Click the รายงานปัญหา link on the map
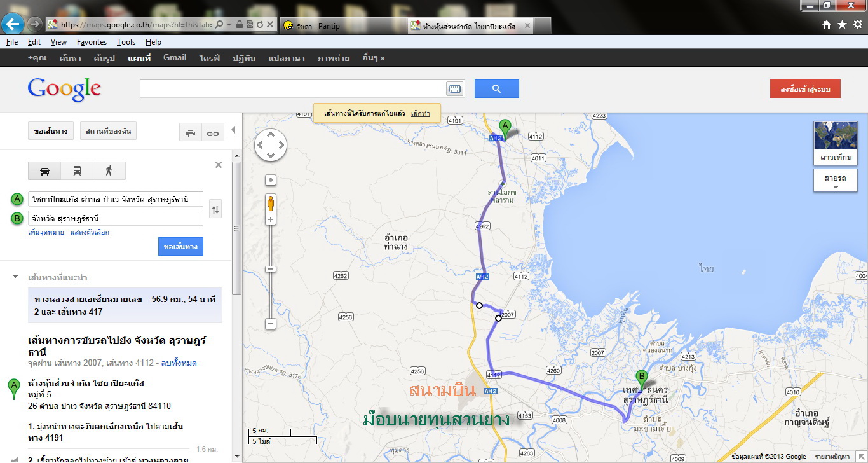Viewport: 868px width, 463px height. pos(832,457)
